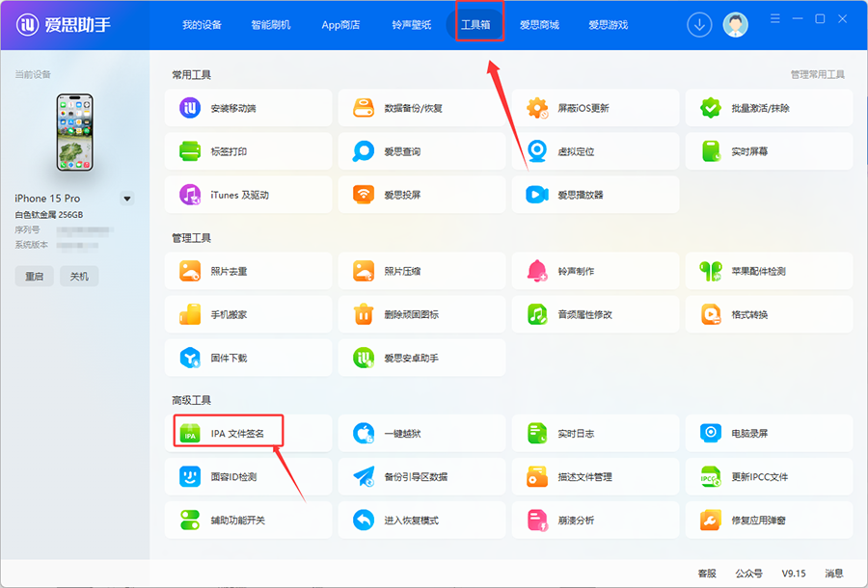The image size is (868, 588).
Task: Open the download manager arrow icon
Action: point(699,25)
